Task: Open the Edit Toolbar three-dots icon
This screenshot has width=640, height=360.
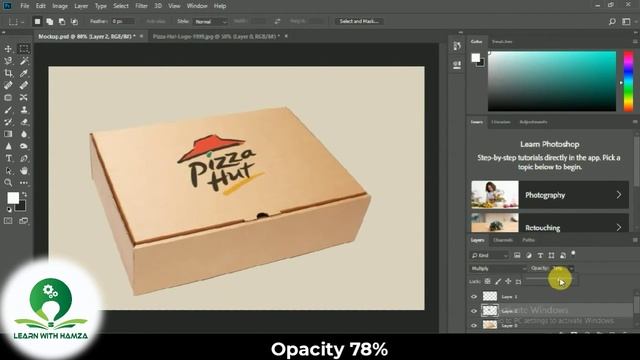Action: coord(24,183)
